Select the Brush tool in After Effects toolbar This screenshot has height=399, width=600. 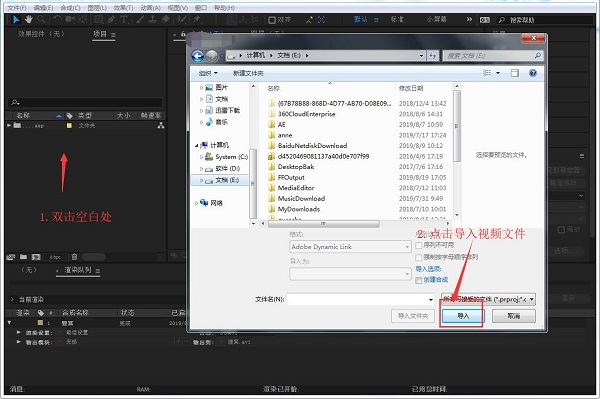coord(140,20)
